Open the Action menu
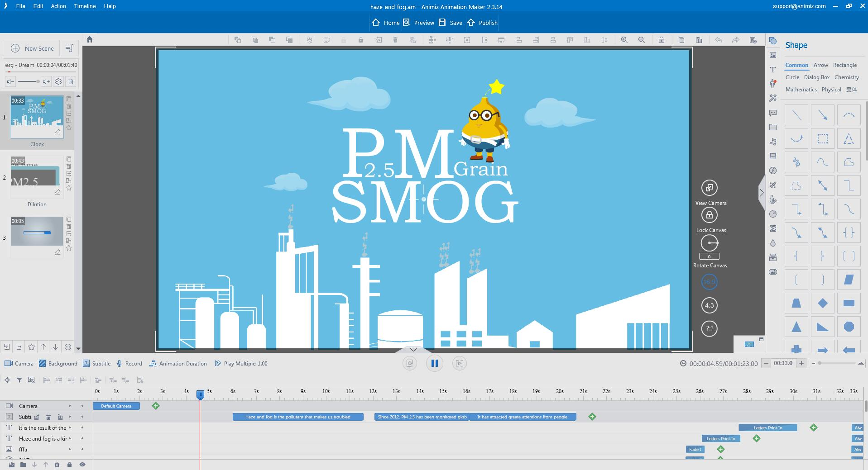 click(58, 6)
